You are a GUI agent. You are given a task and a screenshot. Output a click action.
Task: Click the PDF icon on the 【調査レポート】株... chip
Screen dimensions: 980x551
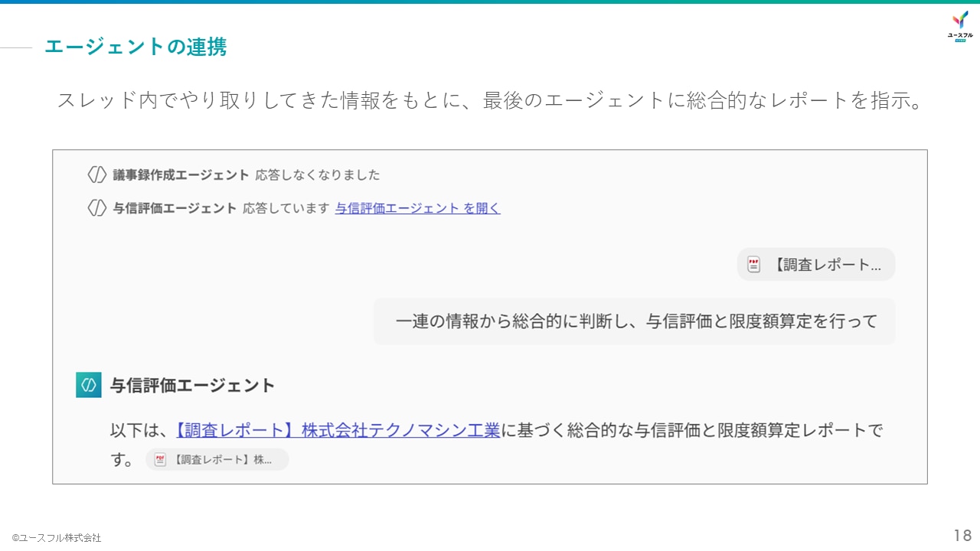click(159, 459)
